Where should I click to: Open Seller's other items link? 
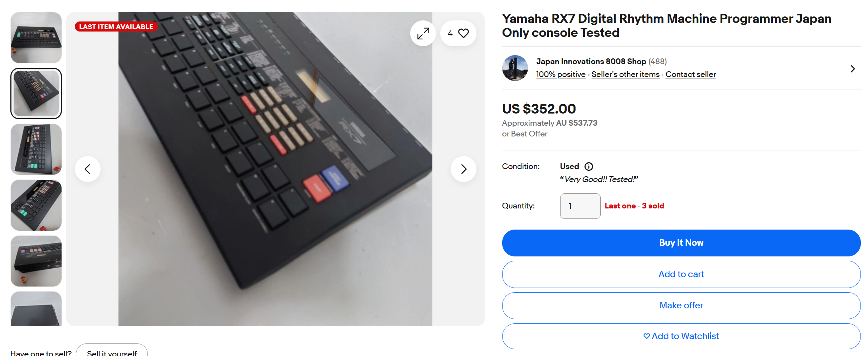coord(625,74)
